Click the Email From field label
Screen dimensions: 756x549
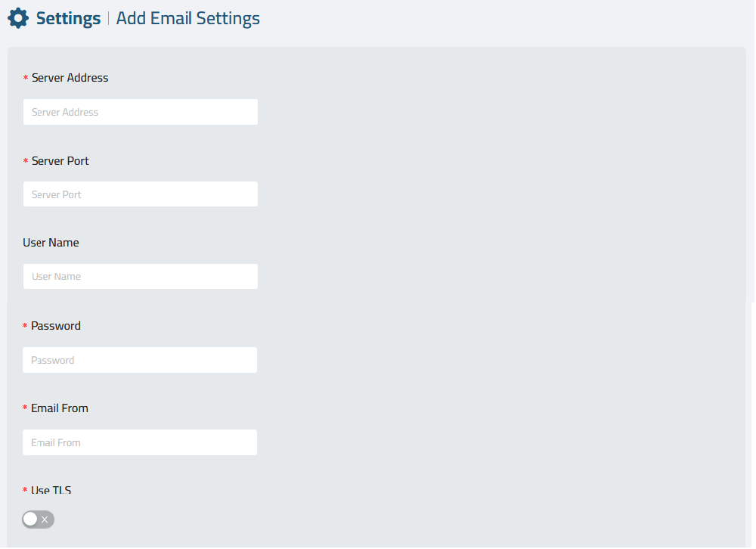[60, 408]
